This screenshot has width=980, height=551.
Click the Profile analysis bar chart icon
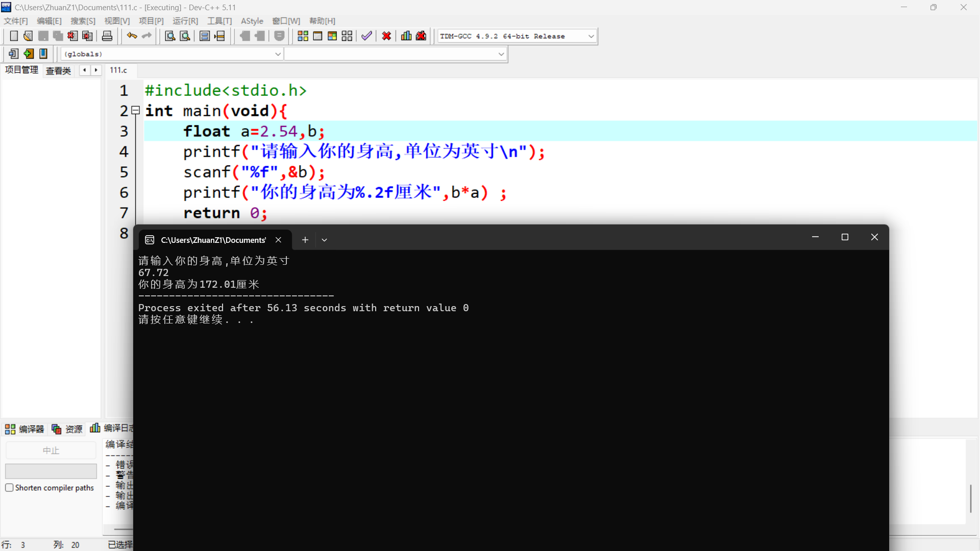tap(406, 36)
